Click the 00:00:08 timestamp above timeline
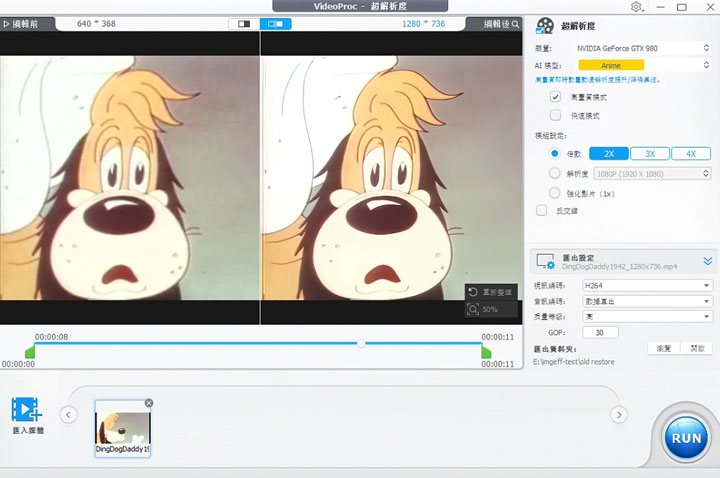Viewport: 720px width, 478px height. point(51,337)
